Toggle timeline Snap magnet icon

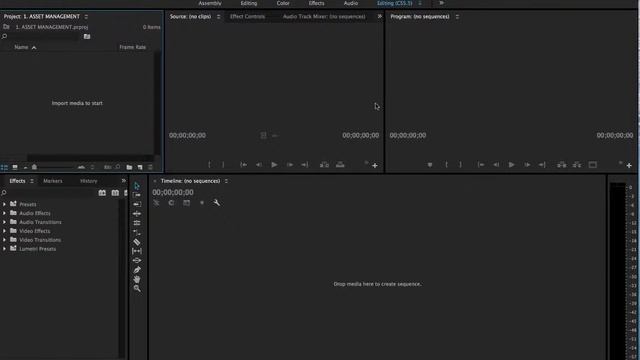171,202
